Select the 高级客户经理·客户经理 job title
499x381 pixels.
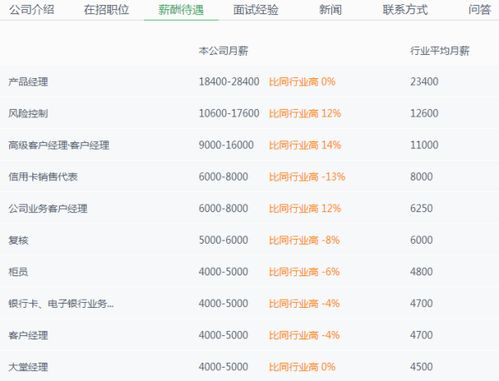(x=59, y=145)
